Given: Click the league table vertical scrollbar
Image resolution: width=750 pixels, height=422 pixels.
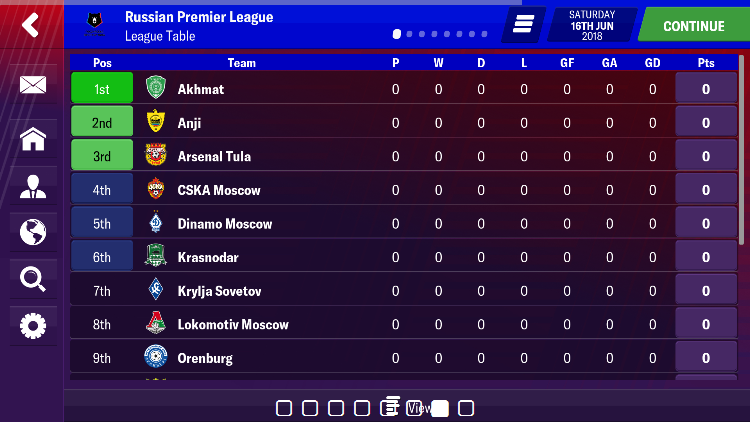Looking at the screenshot, I should coord(741,151).
